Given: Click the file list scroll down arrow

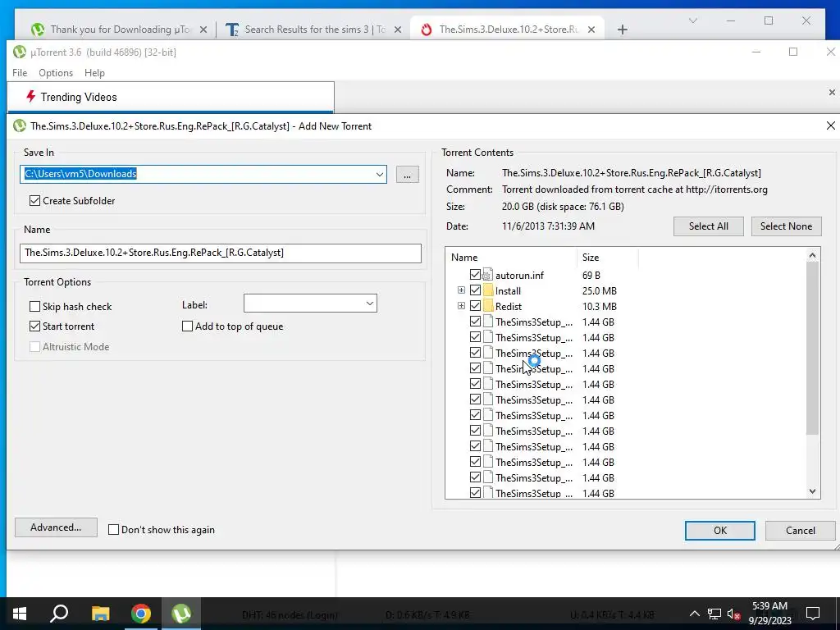Looking at the screenshot, I should [812, 491].
